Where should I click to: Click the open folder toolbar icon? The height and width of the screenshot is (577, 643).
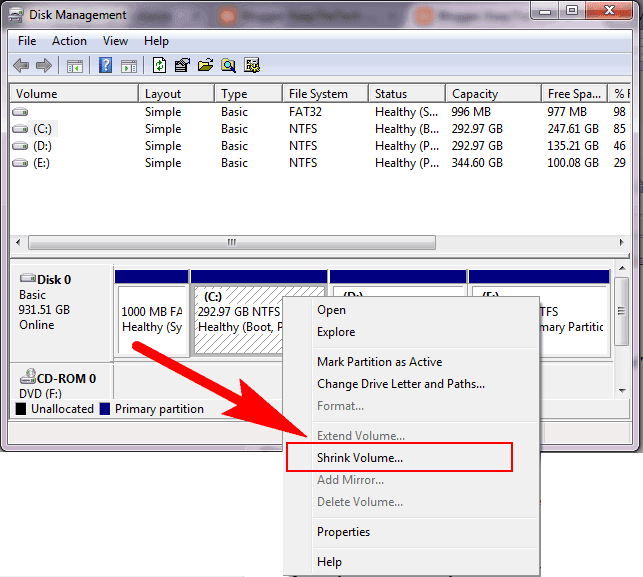205,65
